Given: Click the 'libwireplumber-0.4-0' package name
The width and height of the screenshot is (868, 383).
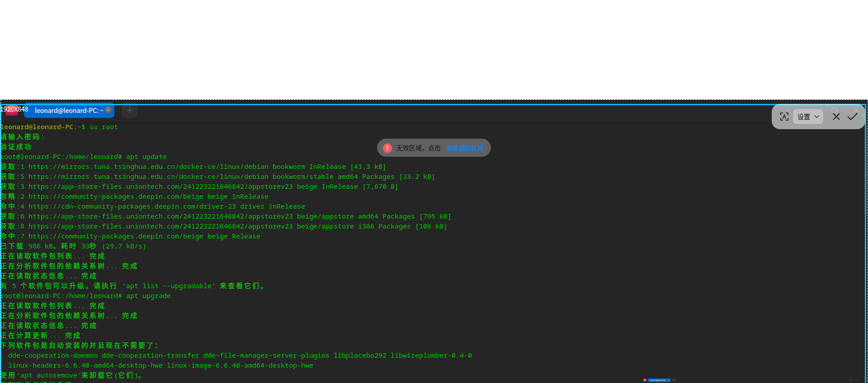Looking at the screenshot, I should (431, 355).
